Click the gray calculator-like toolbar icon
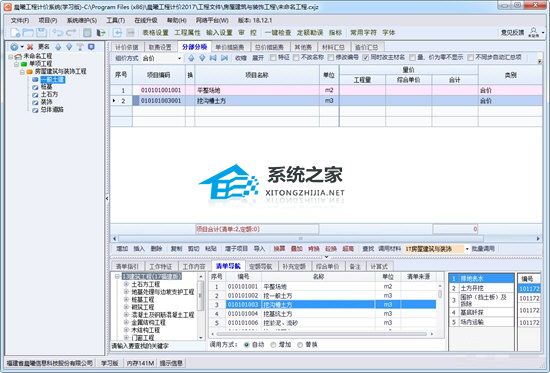 click(87, 33)
